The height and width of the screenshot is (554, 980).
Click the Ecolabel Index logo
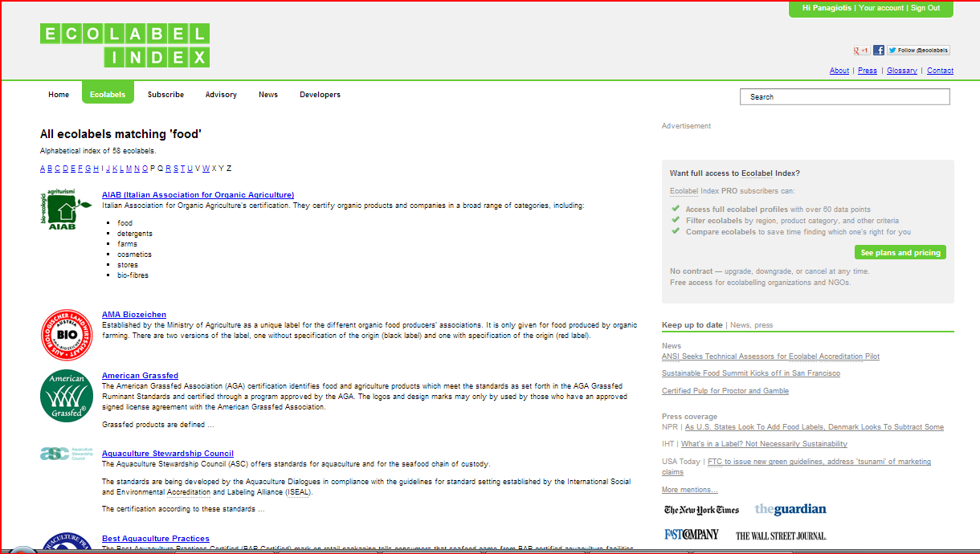click(x=125, y=45)
